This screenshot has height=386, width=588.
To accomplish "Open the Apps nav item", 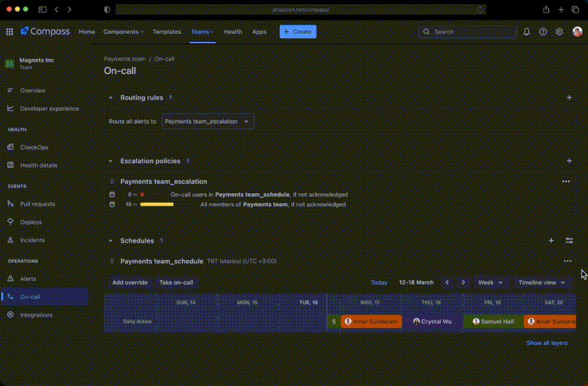I will click(x=259, y=32).
